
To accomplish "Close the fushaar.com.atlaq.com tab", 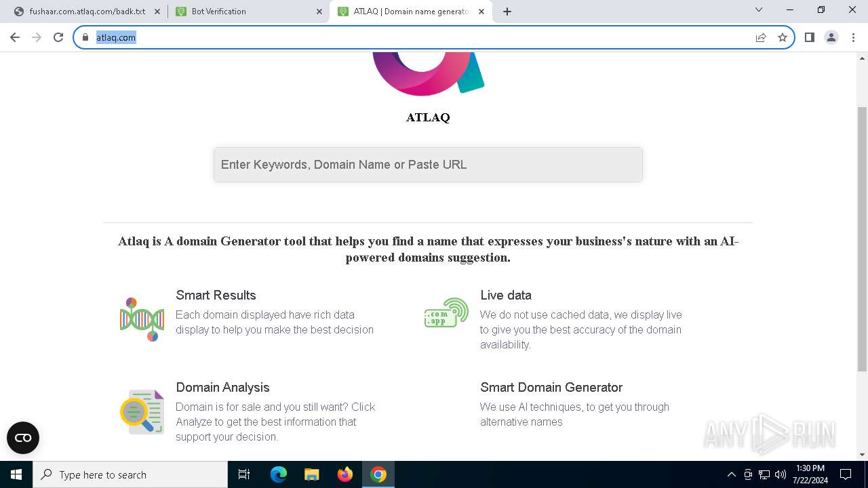I will coord(157,12).
